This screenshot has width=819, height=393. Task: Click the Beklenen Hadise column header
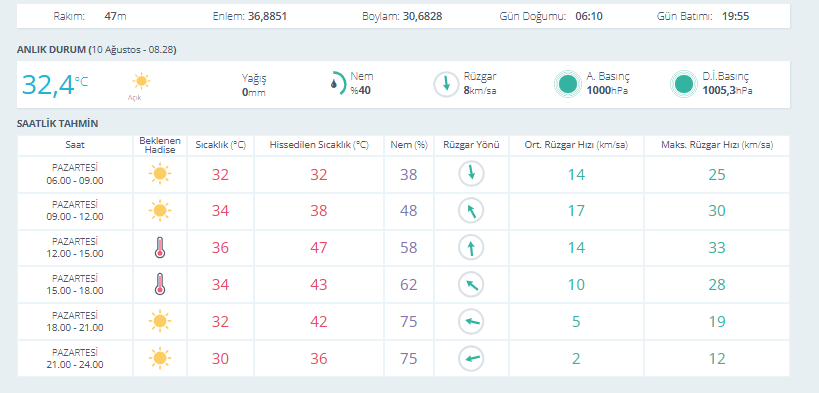coord(160,145)
